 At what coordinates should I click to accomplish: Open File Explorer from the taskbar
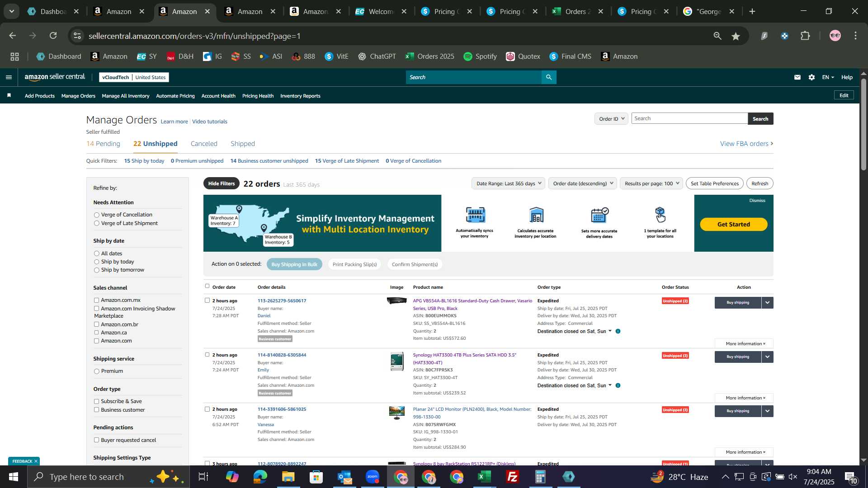pyautogui.click(x=288, y=477)
